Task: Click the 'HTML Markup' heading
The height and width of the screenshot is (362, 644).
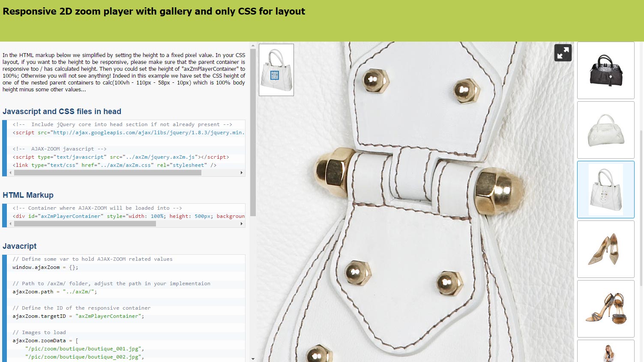Action: coord(28,195)
